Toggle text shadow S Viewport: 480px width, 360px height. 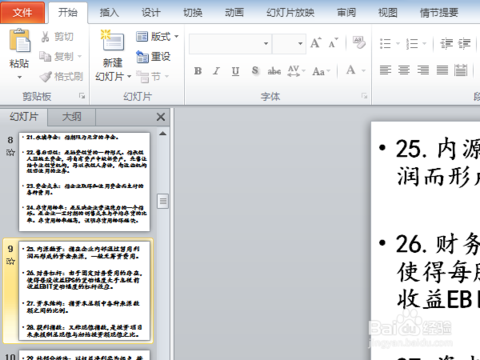pyautogui.click(x=255, y=71)
